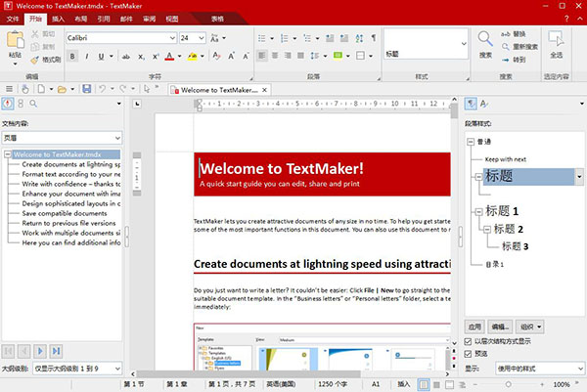Click the Apply style button
The height and width of the screenshot is (392, 587).
tap(474, 327)
